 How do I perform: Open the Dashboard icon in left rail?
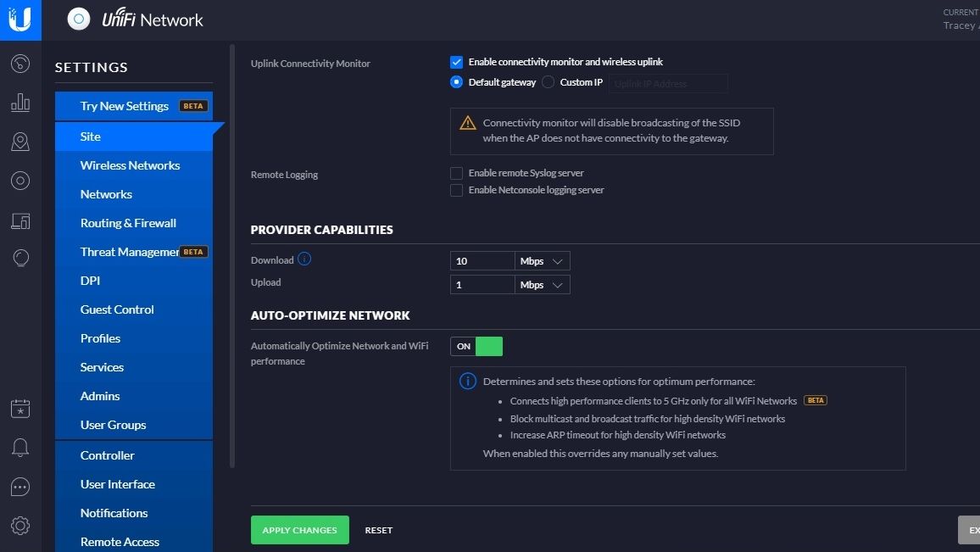(20, 64)
